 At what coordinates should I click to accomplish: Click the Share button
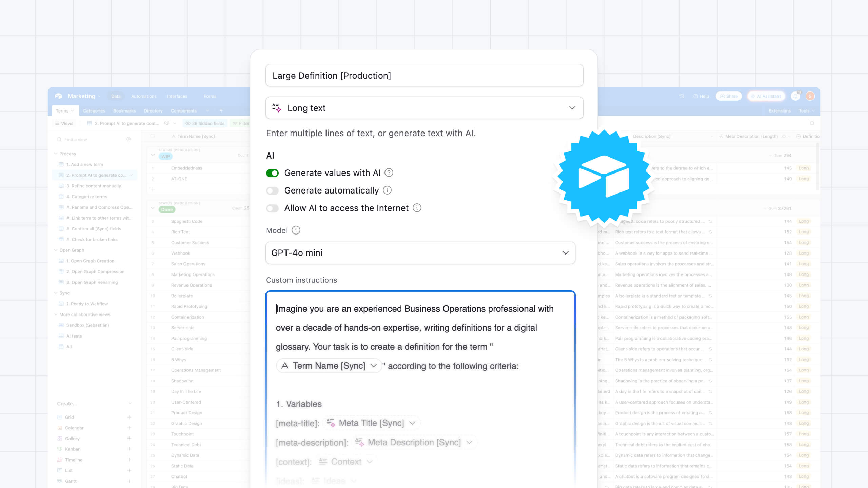(729, 96)
